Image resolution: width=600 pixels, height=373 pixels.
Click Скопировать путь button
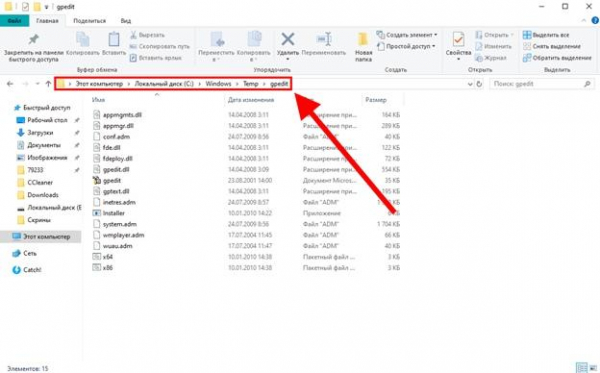point(160,46)
